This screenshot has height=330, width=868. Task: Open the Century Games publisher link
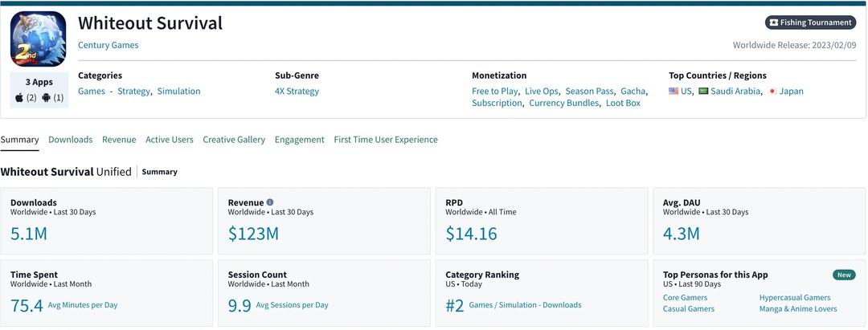coord(108,45)
